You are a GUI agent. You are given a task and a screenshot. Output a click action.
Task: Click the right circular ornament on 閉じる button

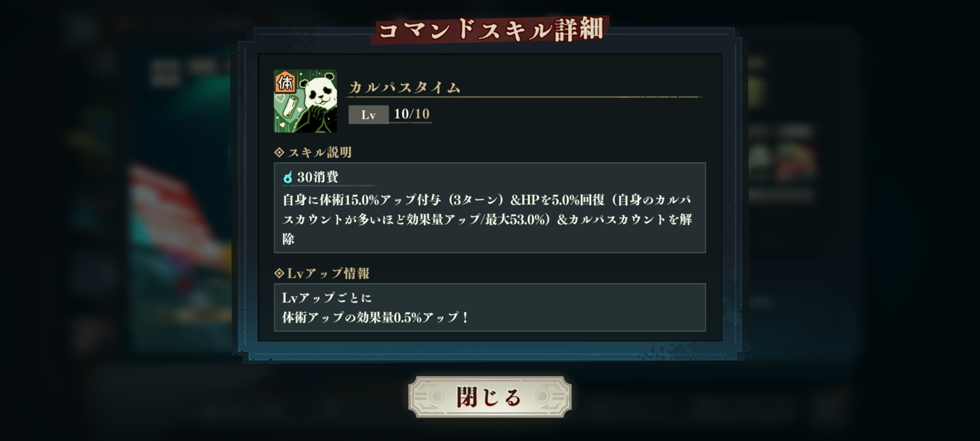[543, 396]
